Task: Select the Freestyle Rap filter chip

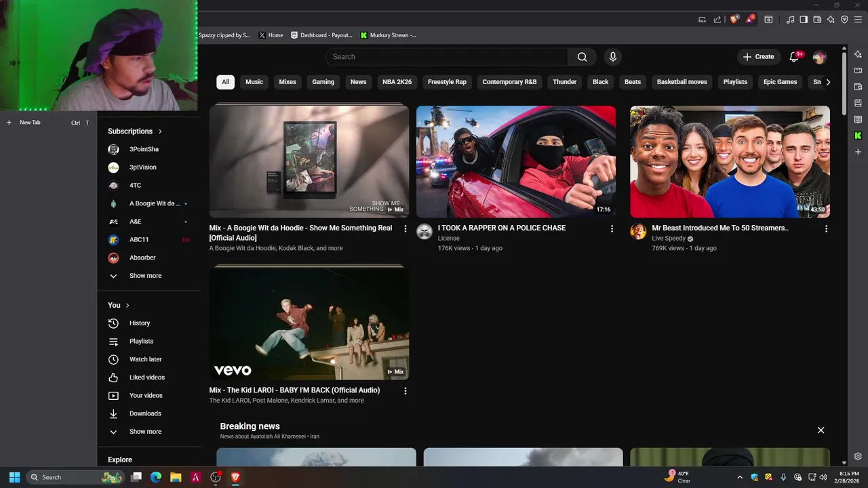Action: click(447, 82)
